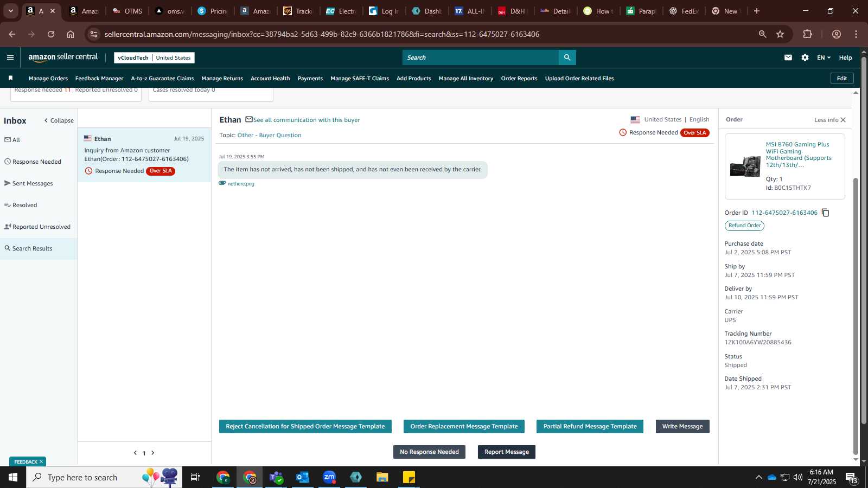Open Task View on the taskbar

click(x=195, y=477)
